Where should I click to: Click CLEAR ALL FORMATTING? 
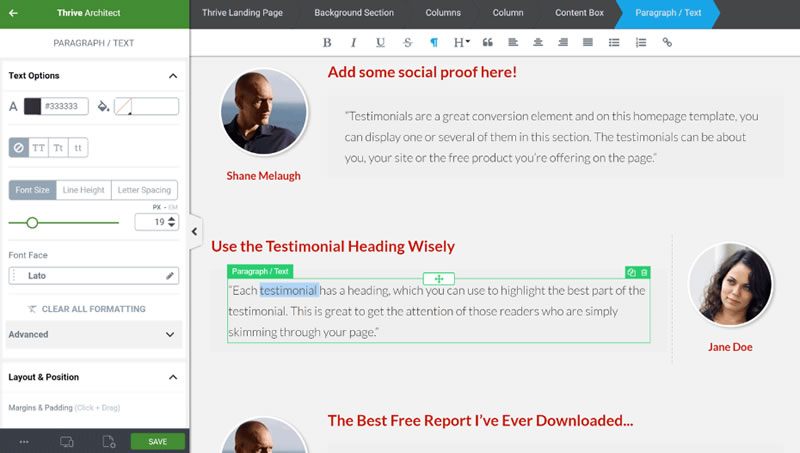87,309
